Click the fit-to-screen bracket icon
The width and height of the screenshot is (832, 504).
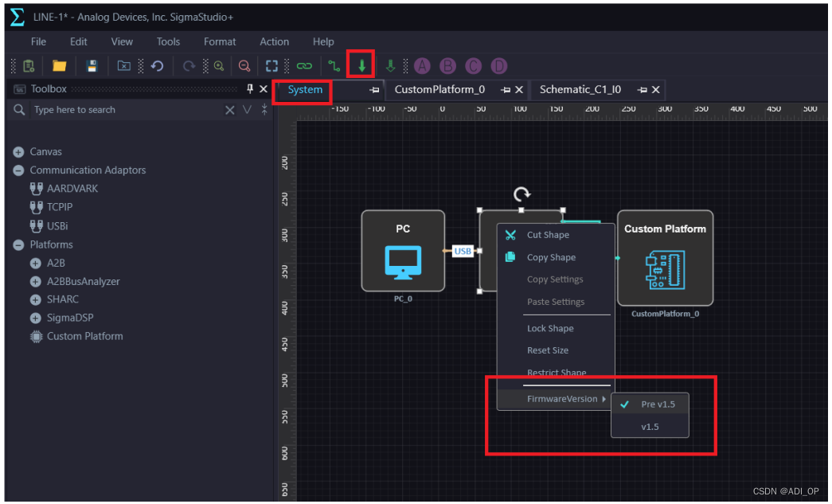point(271,66)
